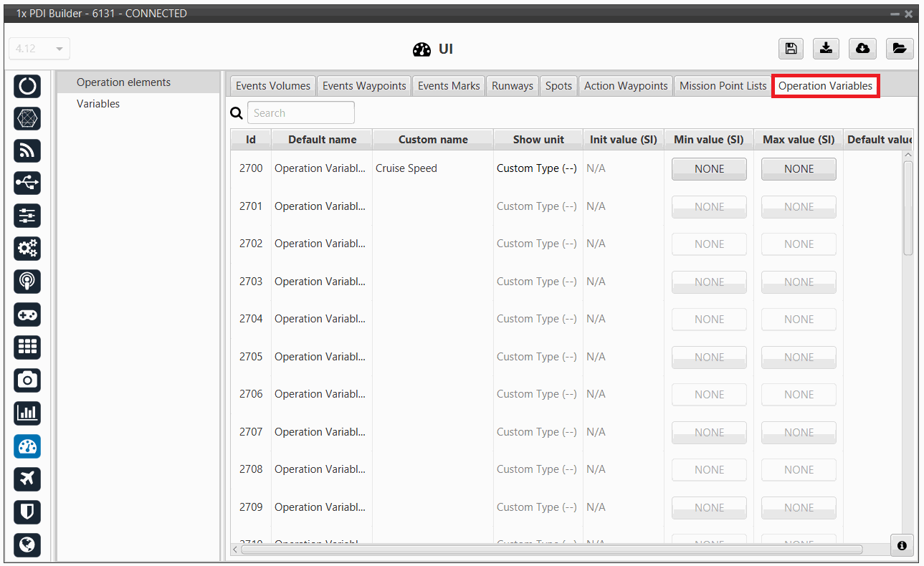924x566 pixels.
Task: Click the horizontal scrollbar under the table
Action: [x=551, y=550]
